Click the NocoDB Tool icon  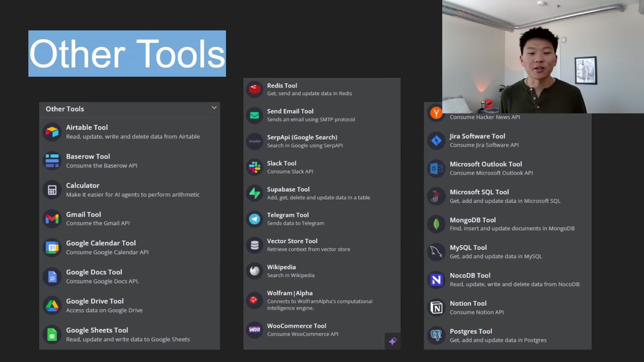coord(436,280)
